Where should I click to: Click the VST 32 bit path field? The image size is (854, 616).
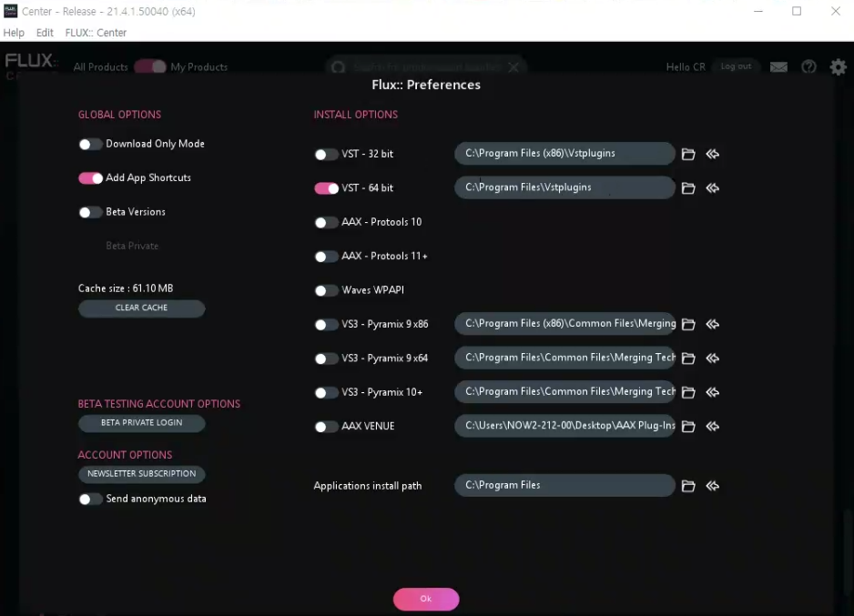(564, 154)
